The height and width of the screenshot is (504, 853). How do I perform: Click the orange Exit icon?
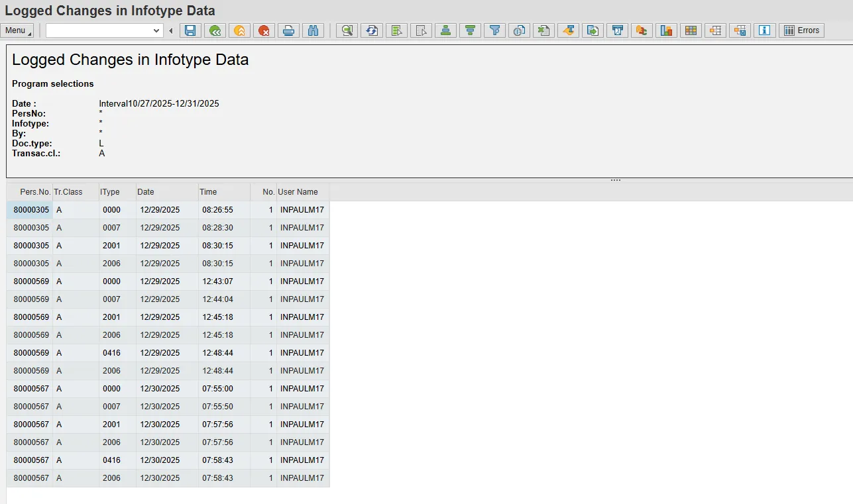click(239, 30)
